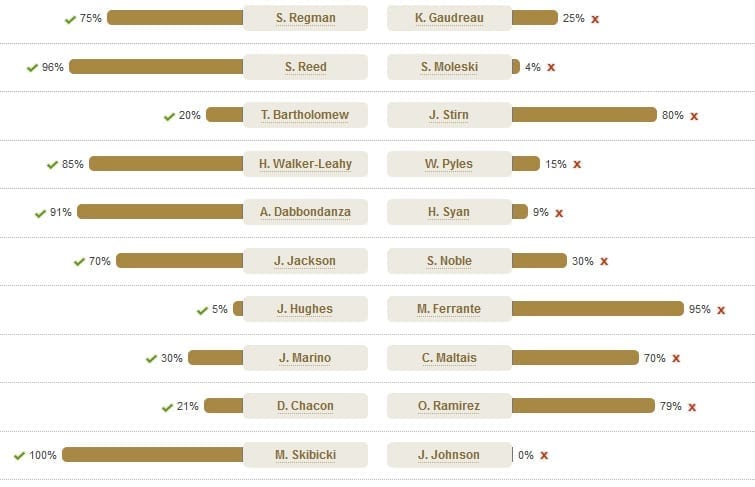The width and height of the screenshot is (755, 487).
Task: Click J. Marino's 30% vote bar
Action: [216, 357]
